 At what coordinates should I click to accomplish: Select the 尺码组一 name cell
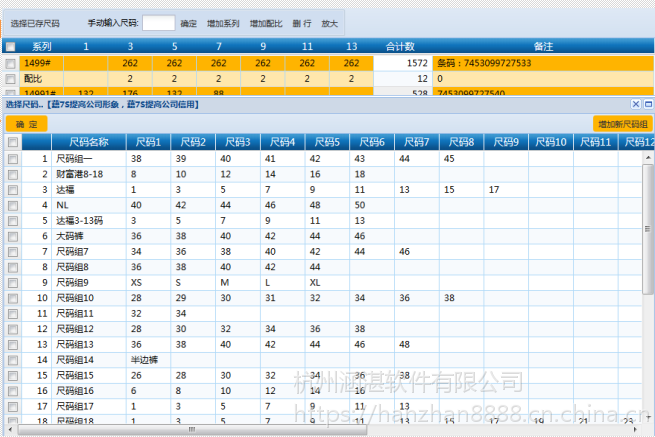point(89,159)
